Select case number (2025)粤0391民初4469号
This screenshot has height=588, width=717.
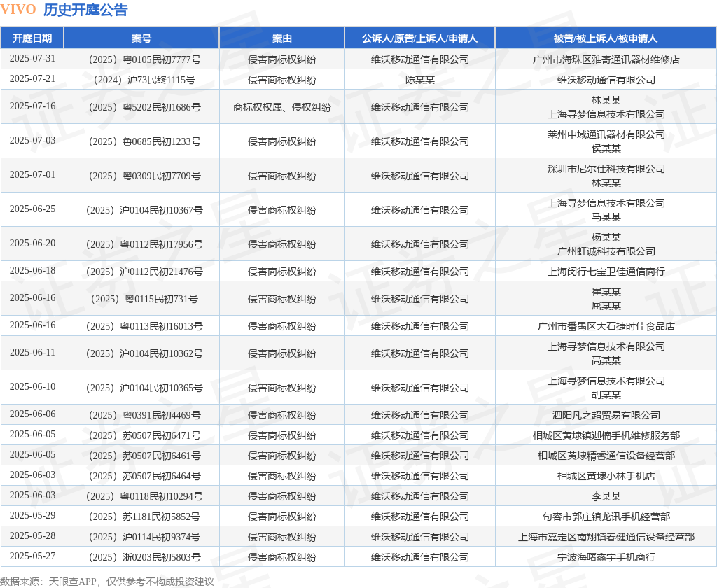click(x=144, y=416)
